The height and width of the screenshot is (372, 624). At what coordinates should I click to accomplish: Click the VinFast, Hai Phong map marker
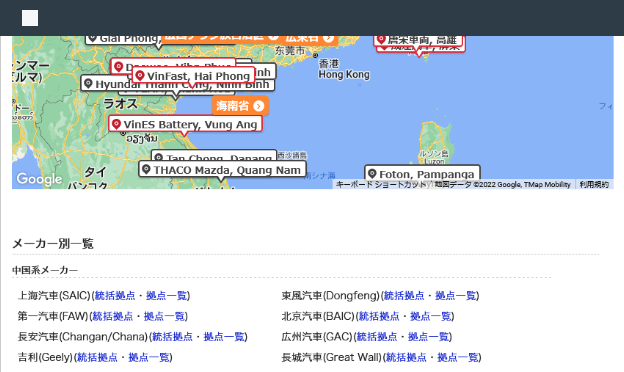pyautogui.click(x=193, y=76)
